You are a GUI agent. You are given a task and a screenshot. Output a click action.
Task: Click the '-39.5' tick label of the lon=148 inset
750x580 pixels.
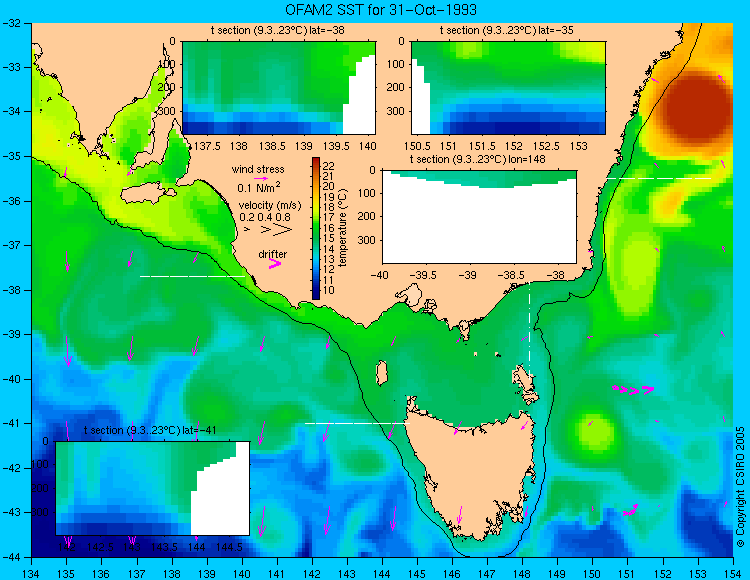[x=423, y=275]
